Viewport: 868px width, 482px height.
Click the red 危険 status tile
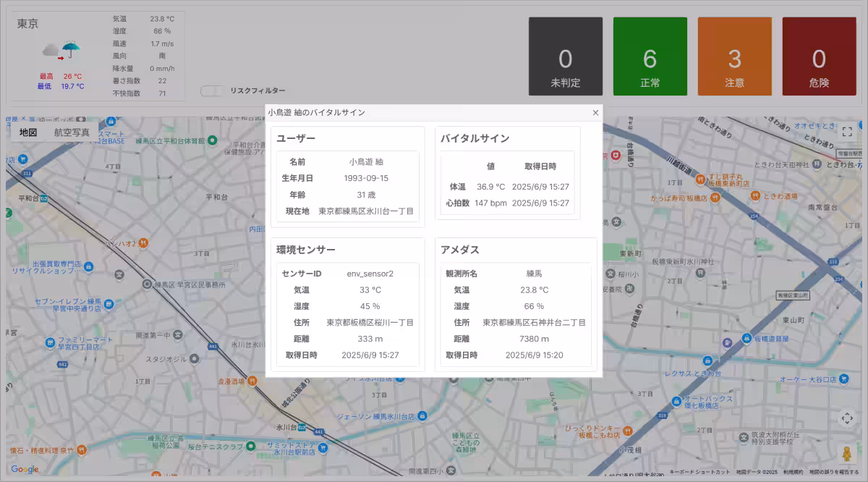click(819, 56)
